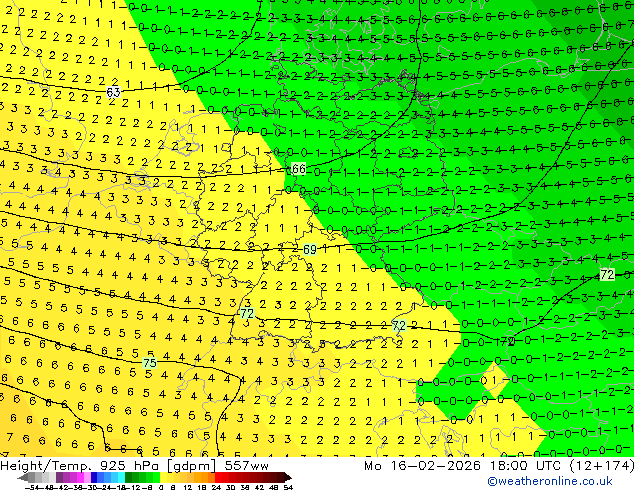This screenshot has height=490, width=634.
Task: Click the 24 value under the color scale
Action: click(216, 487)
